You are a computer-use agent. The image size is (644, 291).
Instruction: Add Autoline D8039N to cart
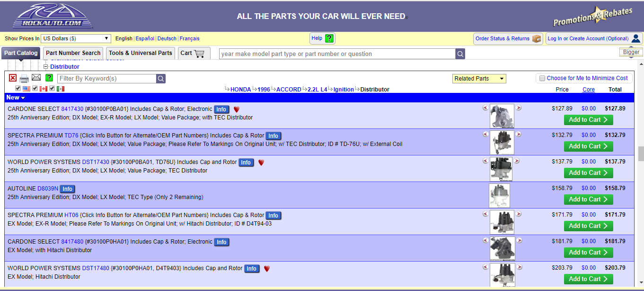(x=588, y=200)
